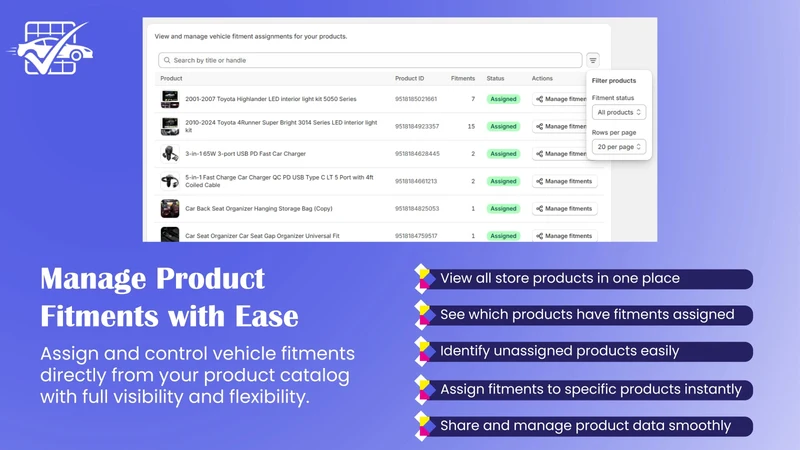The height and width of the screenshot is (450, 800).
Task: Click fitment count 15 for Toyota 4Runner
Action: click(x=471, y=127)
